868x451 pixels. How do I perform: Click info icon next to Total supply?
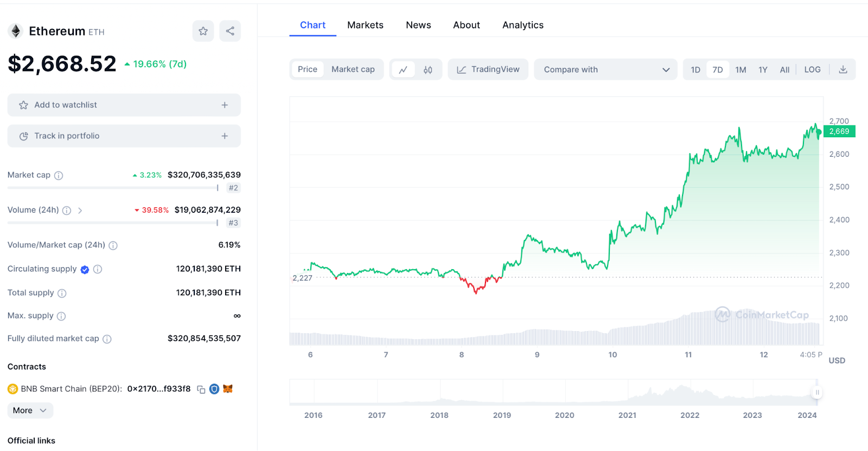point(62,293)
